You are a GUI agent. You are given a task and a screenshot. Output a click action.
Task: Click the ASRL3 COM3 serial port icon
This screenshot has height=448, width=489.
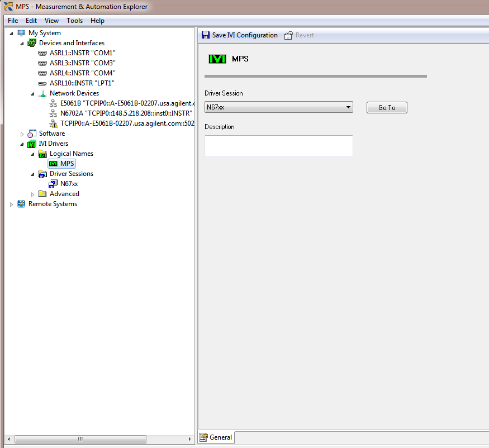42,63
